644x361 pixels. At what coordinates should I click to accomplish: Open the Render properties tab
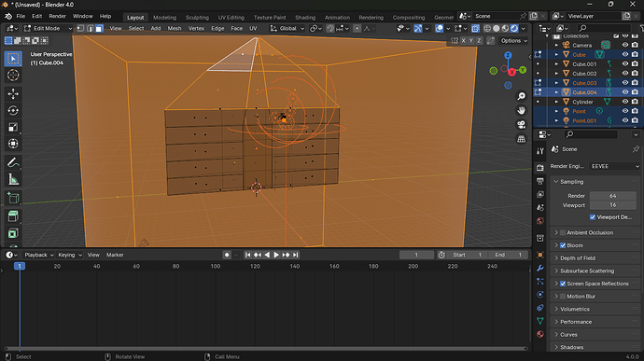coord(540,167)
